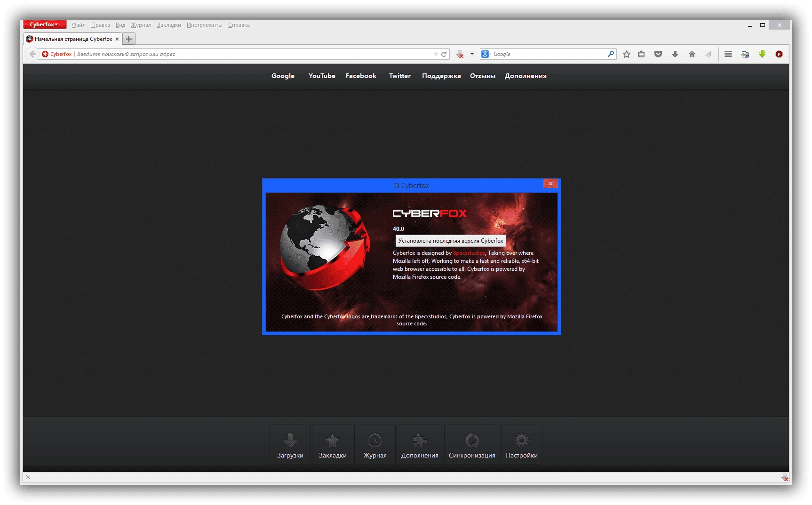Show bookmarks list icon
Image resolution: width=812 pixels, height=505 pixels.
641,54
